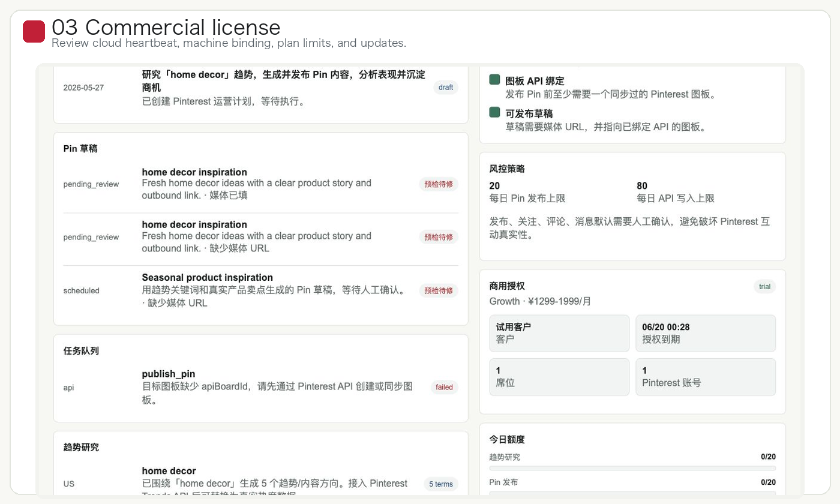
Task: Click the 试用客户 客户 tile
Action: (559, 333)
